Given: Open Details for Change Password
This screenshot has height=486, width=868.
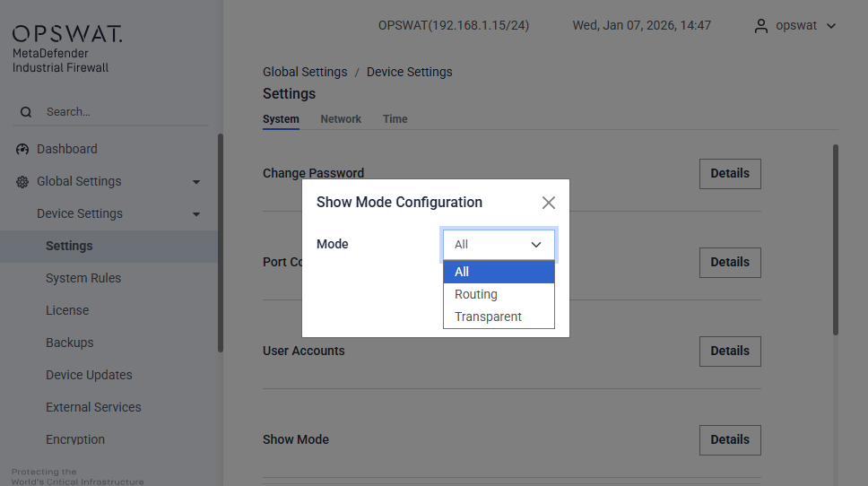Looking at the screenshot, I should pyautogui.click(x=729, y=174).
